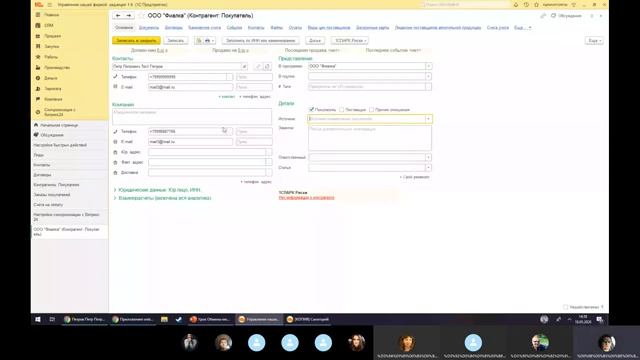
Task: Add ООО Фиалка card to favorites star
Action: pos(142,16)
